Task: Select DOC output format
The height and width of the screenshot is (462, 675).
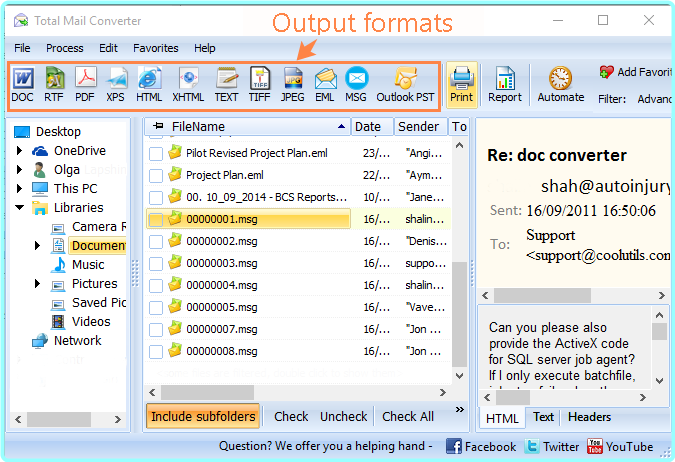Action: tap(22, 85)
